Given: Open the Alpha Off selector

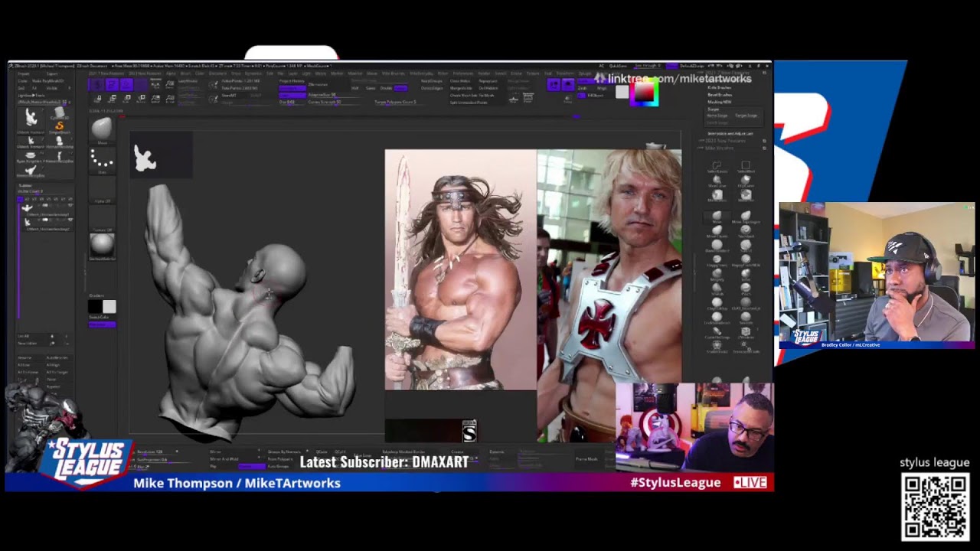Looking at the screenshot, I should 102,191.
